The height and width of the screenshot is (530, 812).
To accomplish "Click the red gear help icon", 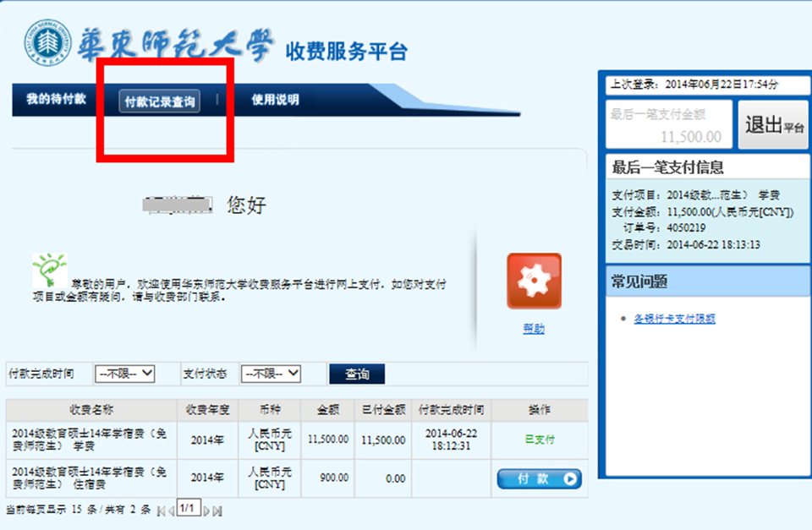I will tap(534, 281).
